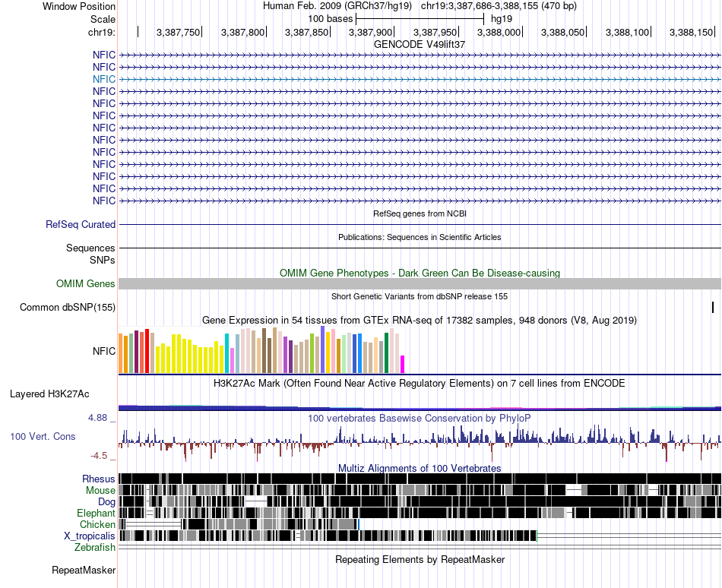This screenshot has width=722, height=588.
Task: Click the SNPs track label
Action: point(103,260)
